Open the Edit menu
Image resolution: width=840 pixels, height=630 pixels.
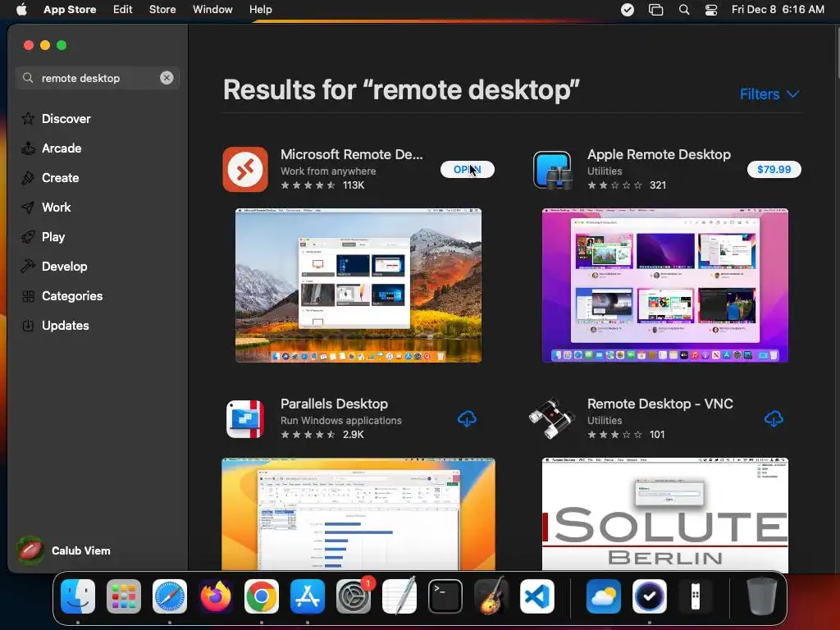tap(123, 9)
